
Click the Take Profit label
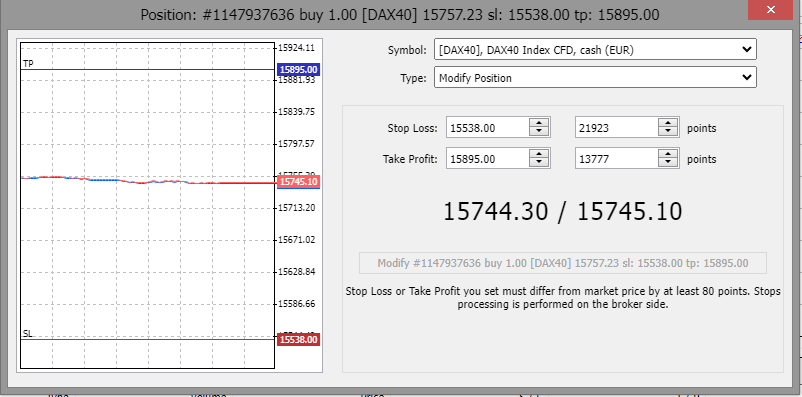point(410,159)
